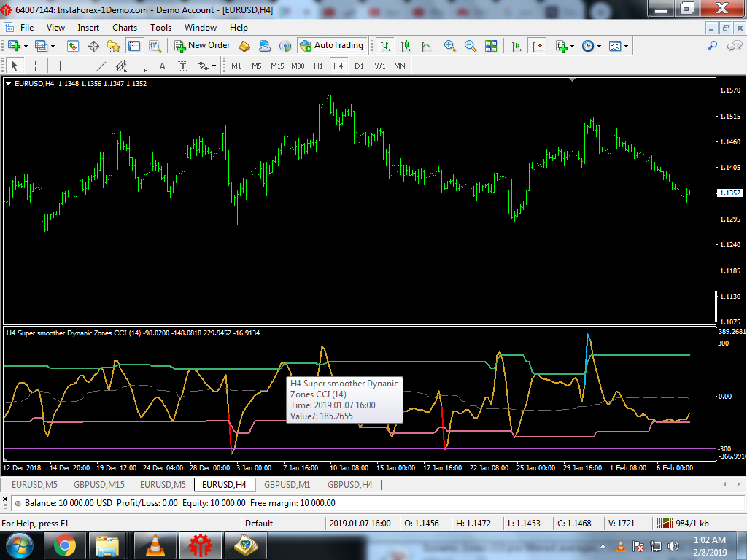Open the Charts menu
Image resolution: width=747 pixels, height=560 pixels.
125,28
